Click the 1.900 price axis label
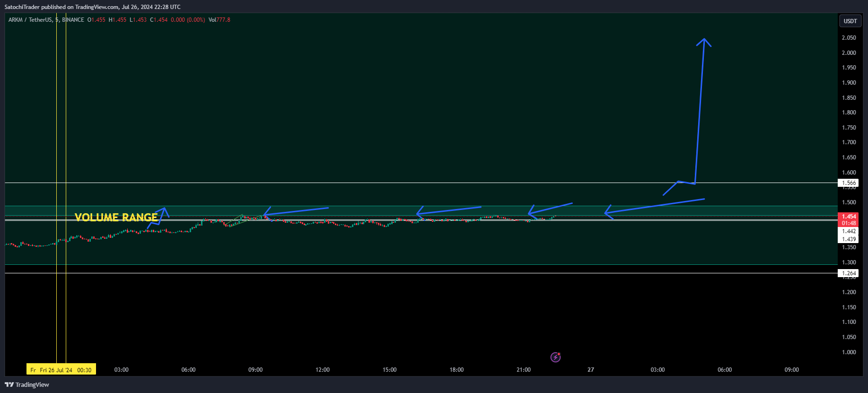Image resolution: width=868 pixels, height=393 pixels. (x=849, y=83)
